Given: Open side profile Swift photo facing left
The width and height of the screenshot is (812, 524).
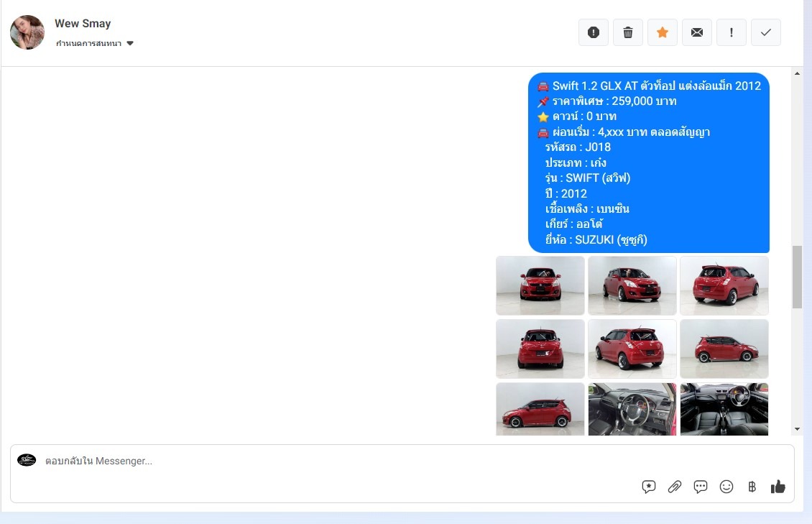Looking at the screenshot, I should point(540,409).
